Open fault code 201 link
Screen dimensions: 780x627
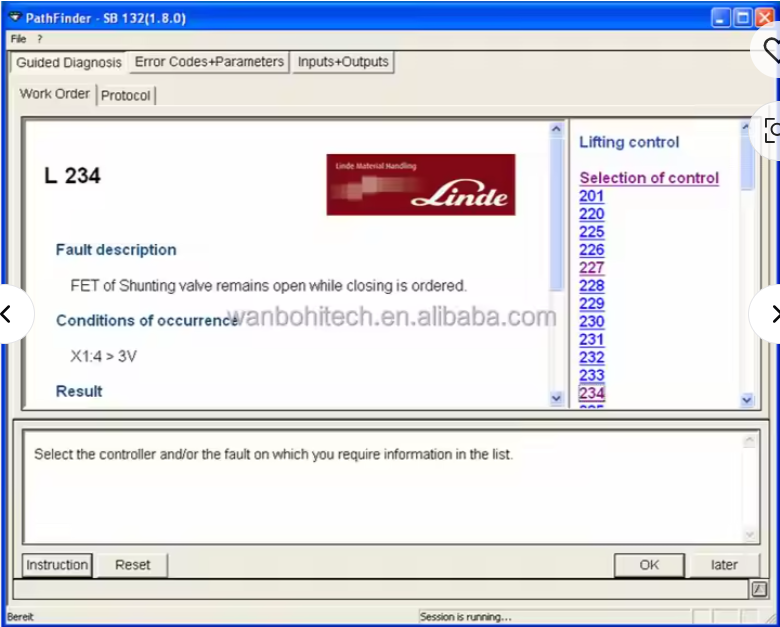tap(591, 196)
